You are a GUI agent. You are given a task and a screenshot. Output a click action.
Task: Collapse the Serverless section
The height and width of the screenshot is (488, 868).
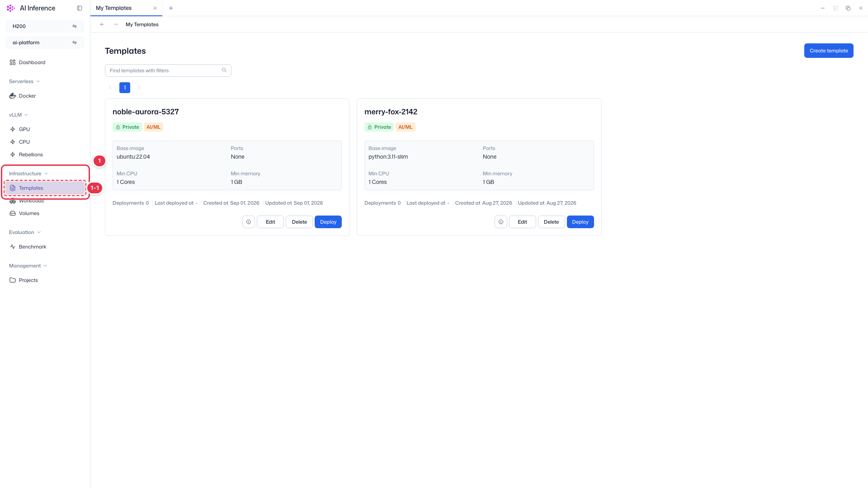24,81
